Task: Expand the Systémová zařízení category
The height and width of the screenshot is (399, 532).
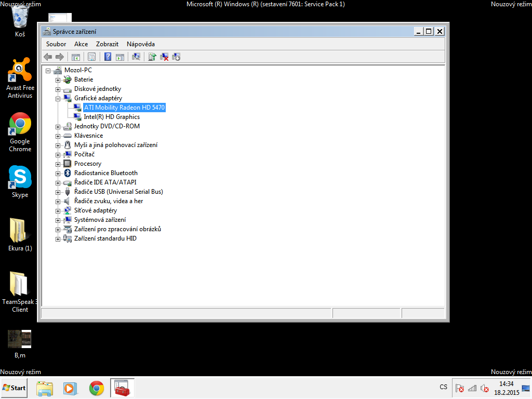Action: pyautogui.click(x=58, y=220)
